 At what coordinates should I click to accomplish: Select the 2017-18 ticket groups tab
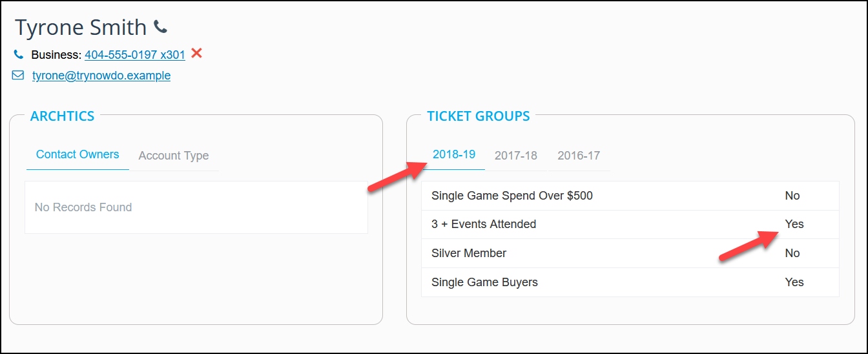[x=516, y=156]
